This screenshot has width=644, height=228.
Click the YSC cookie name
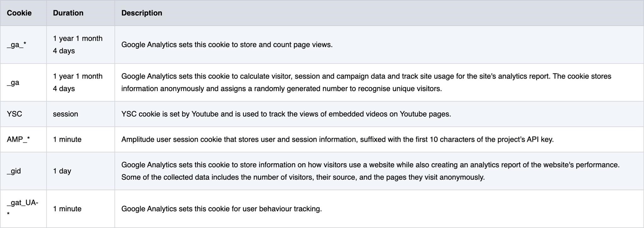14,114
